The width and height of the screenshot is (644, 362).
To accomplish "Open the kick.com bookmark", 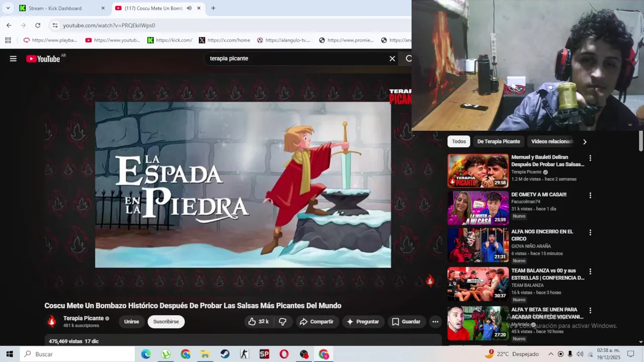I will pyautogui.click(x=170, y=40).
